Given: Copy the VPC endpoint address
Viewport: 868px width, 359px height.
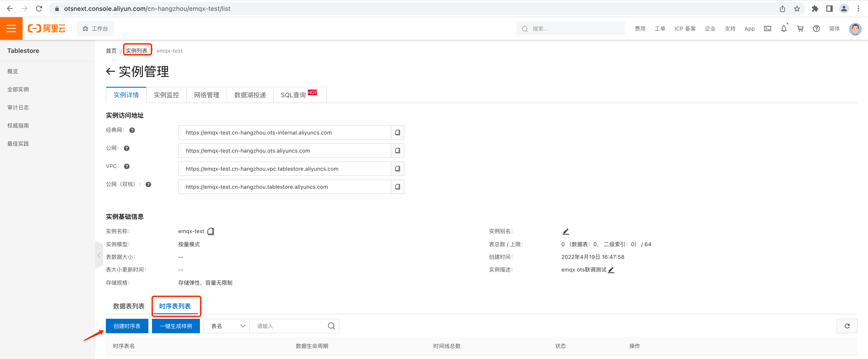Looking at the screenshot, I should 397,169.
